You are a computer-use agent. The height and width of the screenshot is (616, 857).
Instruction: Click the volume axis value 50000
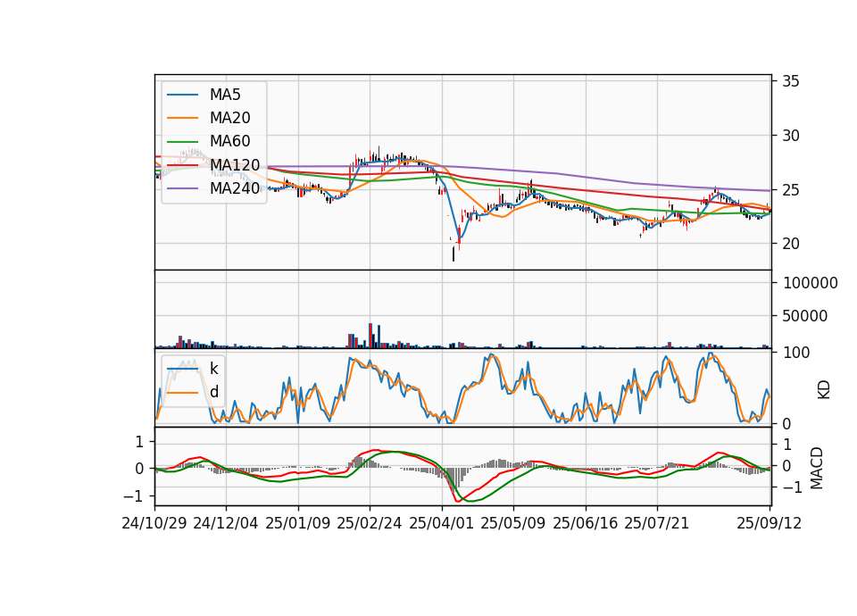pyautogui.click(x=805, y=316)
